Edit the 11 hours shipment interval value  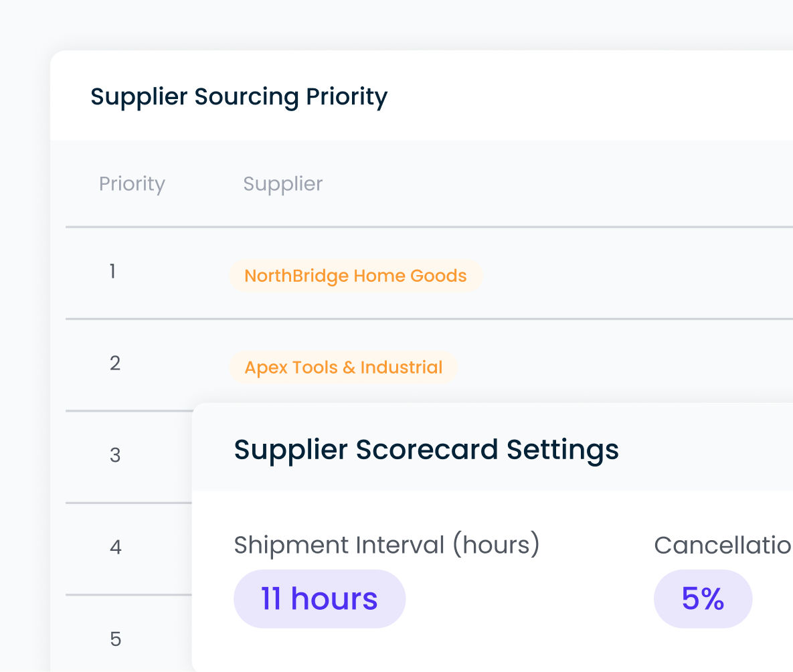point(319,599)
